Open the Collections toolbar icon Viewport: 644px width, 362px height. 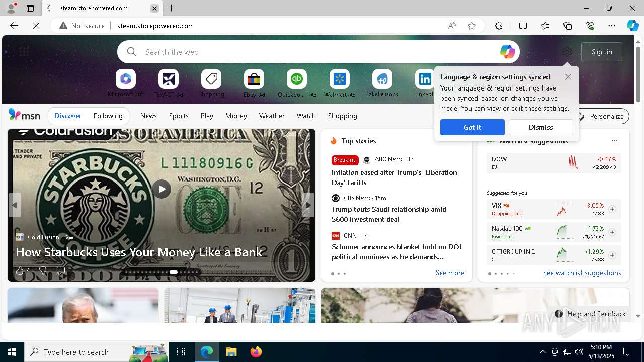[568, 26]
